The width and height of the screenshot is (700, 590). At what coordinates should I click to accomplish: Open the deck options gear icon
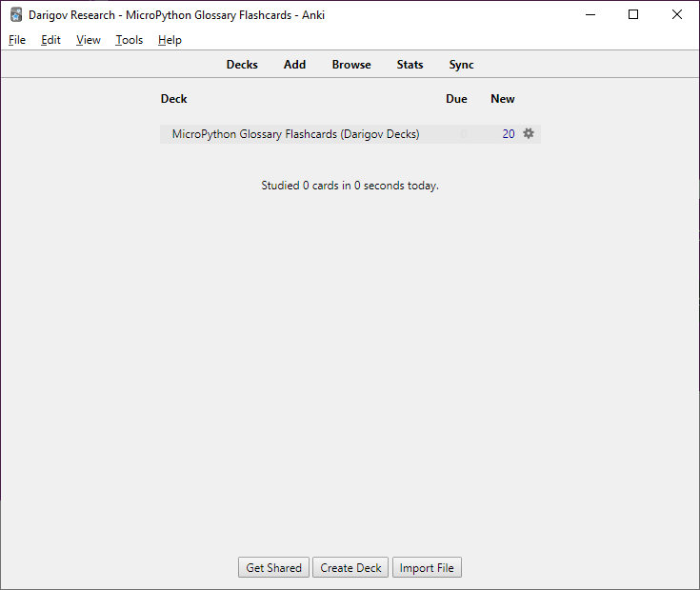(x=529, y=133)
